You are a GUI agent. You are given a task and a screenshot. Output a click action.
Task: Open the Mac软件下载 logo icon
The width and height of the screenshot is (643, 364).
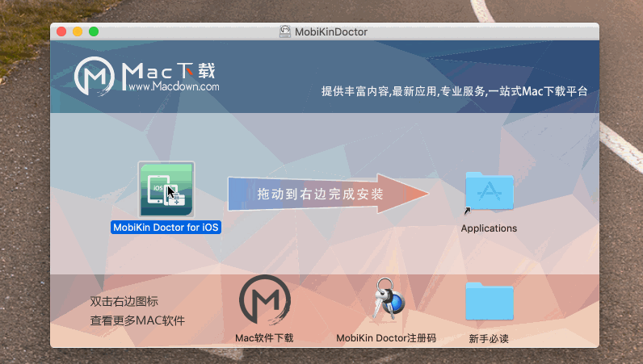click(264, 300)
